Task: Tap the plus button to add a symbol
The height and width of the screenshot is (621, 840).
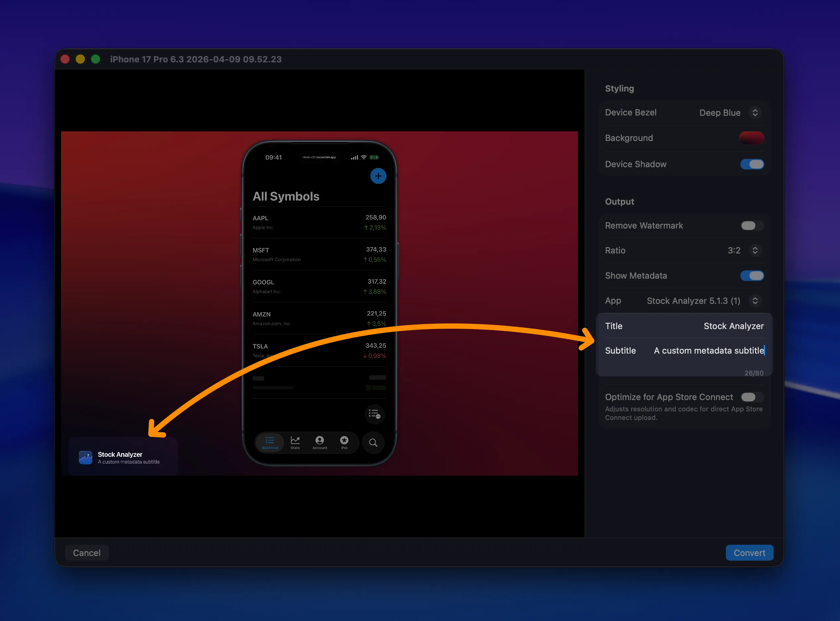Action: point(378,176)
